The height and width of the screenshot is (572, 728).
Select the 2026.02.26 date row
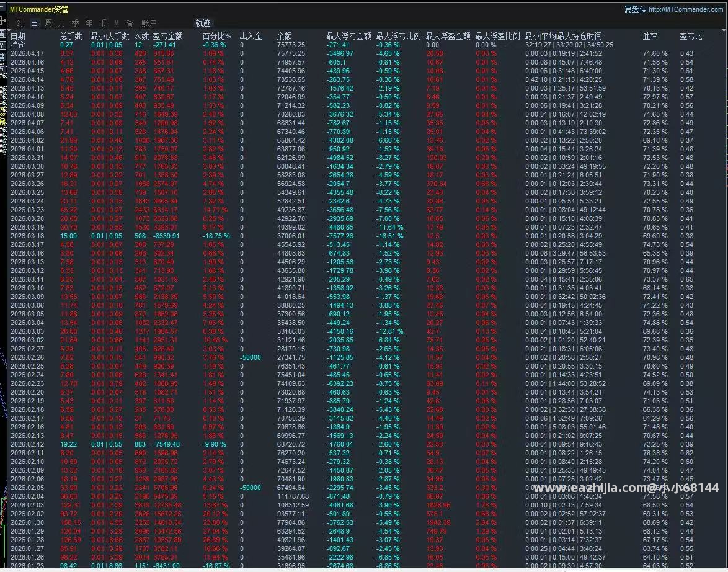(27, 357)
